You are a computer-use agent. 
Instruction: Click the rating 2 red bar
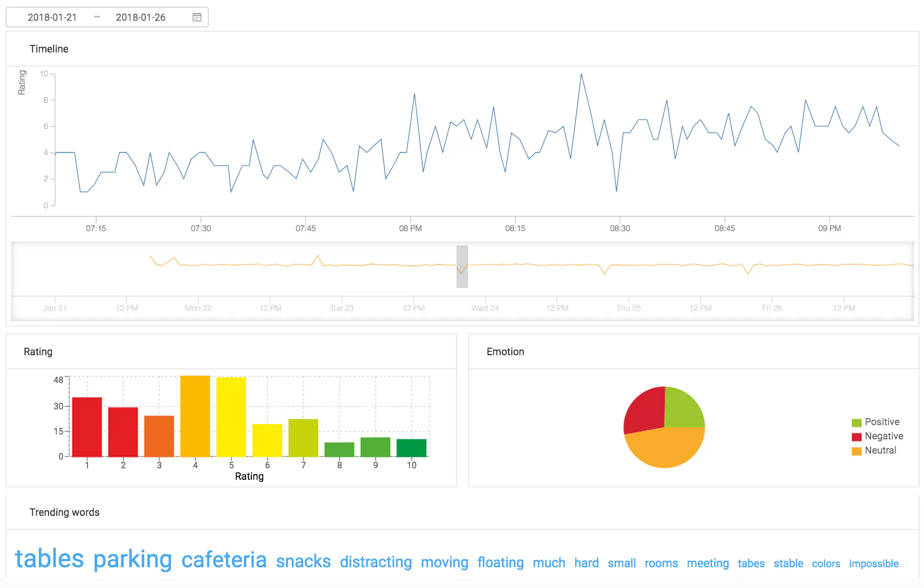point(123,432)
